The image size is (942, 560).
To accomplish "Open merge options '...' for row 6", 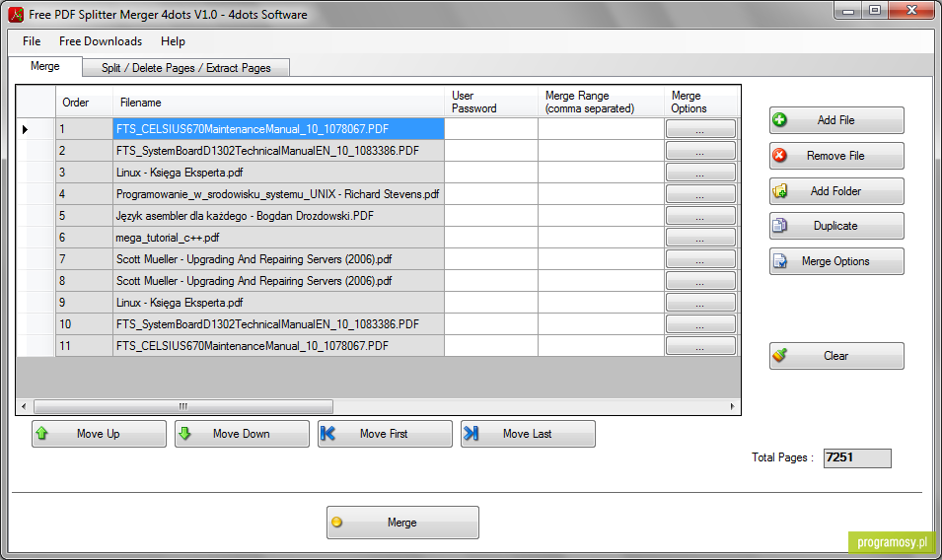I will point(700,237).
